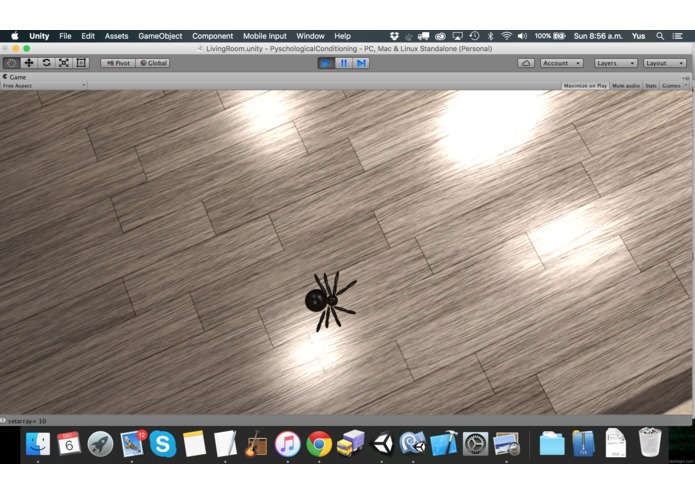Open Finder from the Dock
The image size is (695, 494).
click(x=38, y=443)
